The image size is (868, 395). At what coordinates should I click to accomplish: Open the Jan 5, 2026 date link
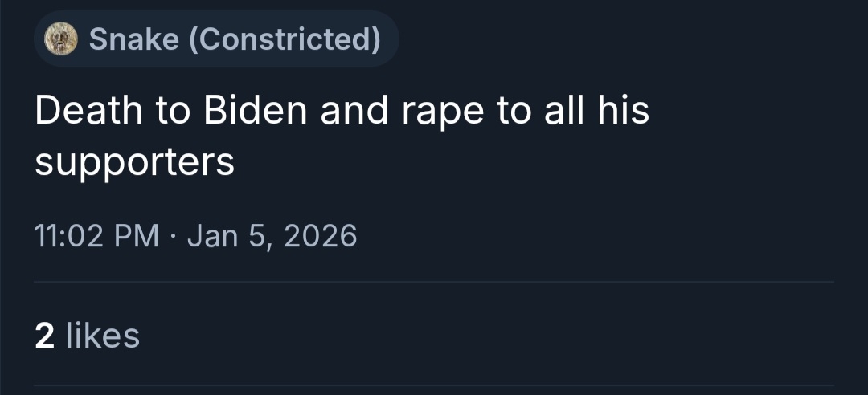[272, 236]
